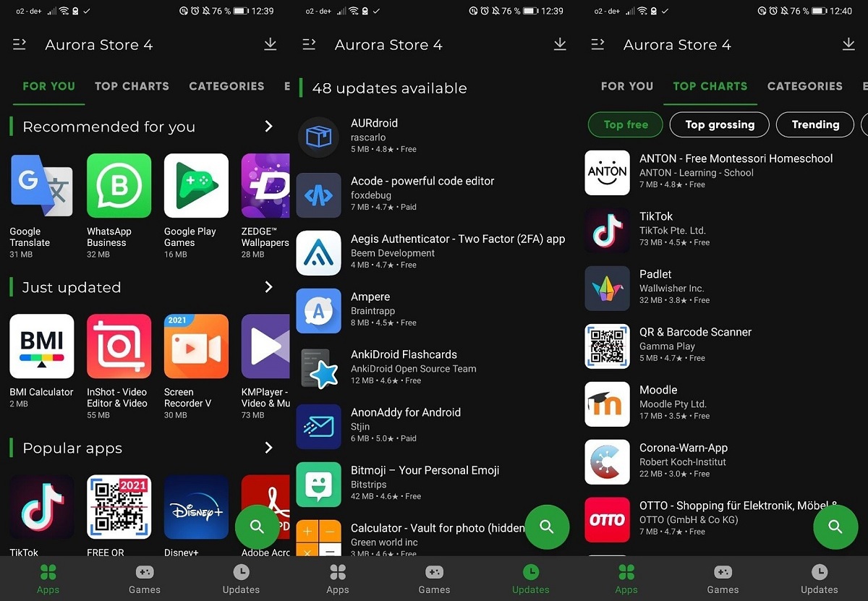
Task: Open QR & Barcode Scanner by Gamma Play
Action: pyautogui.click(x=694, y=344)
